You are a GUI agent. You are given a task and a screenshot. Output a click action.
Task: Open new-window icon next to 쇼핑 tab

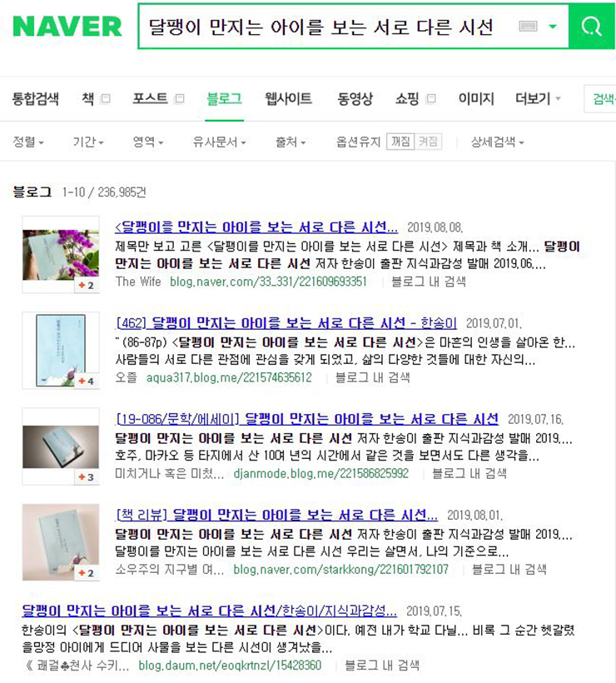pos(430,99)
